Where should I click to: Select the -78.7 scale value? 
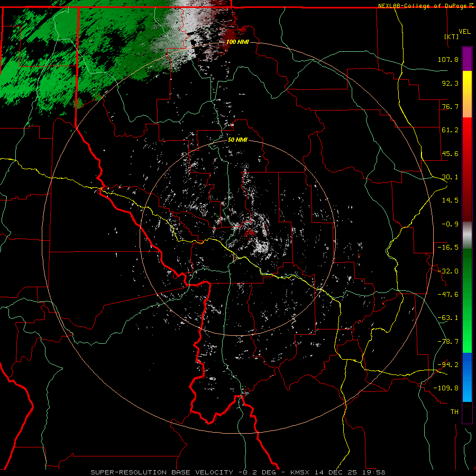pyautogui.click(x=448, y=342)
